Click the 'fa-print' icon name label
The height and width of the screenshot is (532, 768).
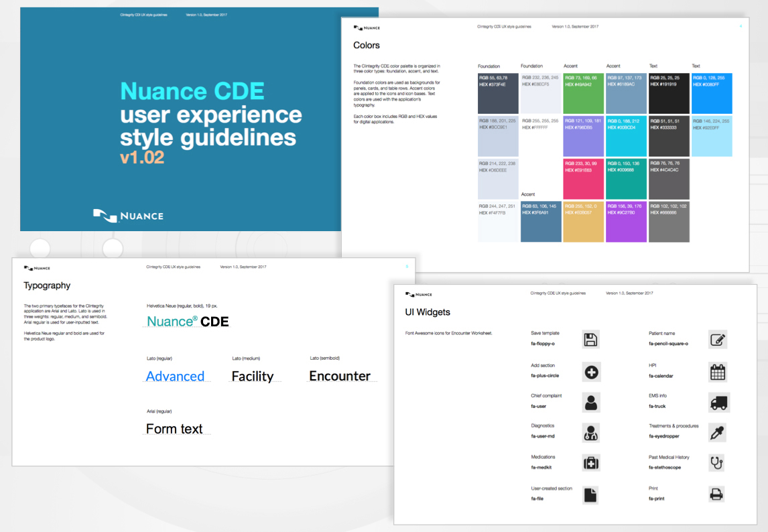tap(656, 498)
